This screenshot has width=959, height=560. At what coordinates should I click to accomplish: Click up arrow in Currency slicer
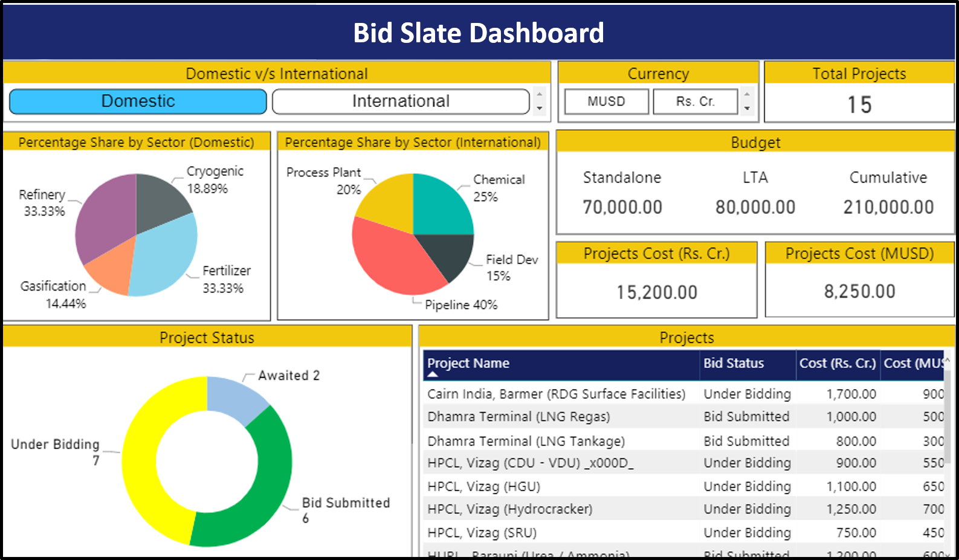pos(748,94)
